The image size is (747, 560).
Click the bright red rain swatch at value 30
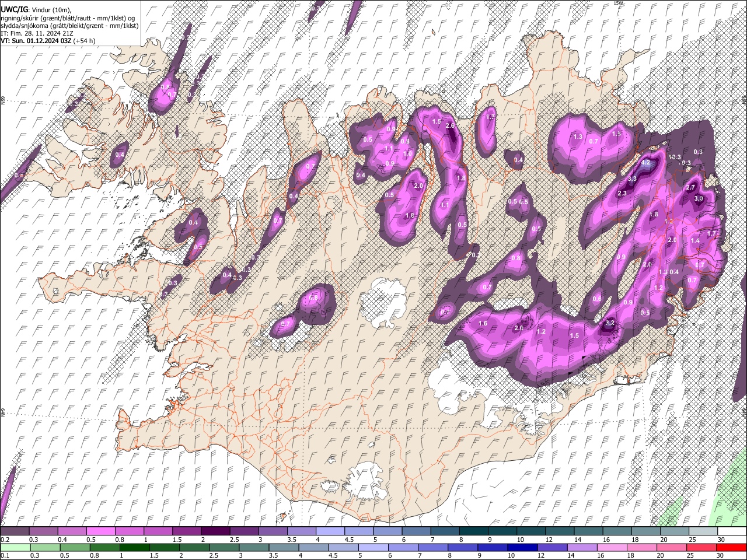[732, 548]
